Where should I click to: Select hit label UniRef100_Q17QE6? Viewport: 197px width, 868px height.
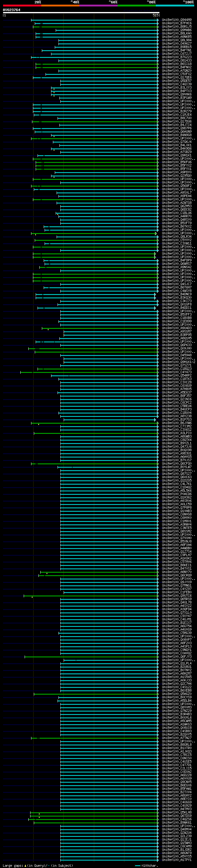[177, 78]
